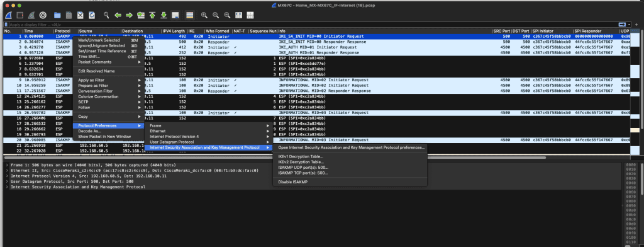
Task: Expand the Follow submenu
Action: (x=108, y=107)
